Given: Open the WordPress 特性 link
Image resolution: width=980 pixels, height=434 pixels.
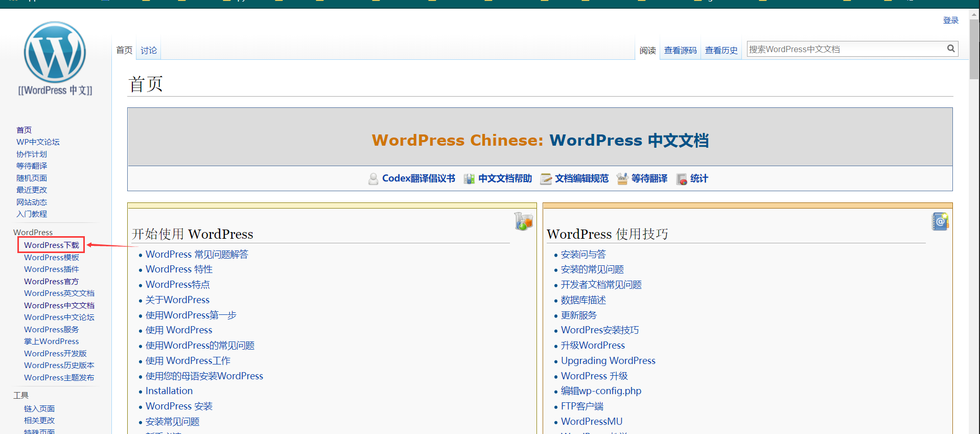Looking at the screenshot, I should point(179,269).
